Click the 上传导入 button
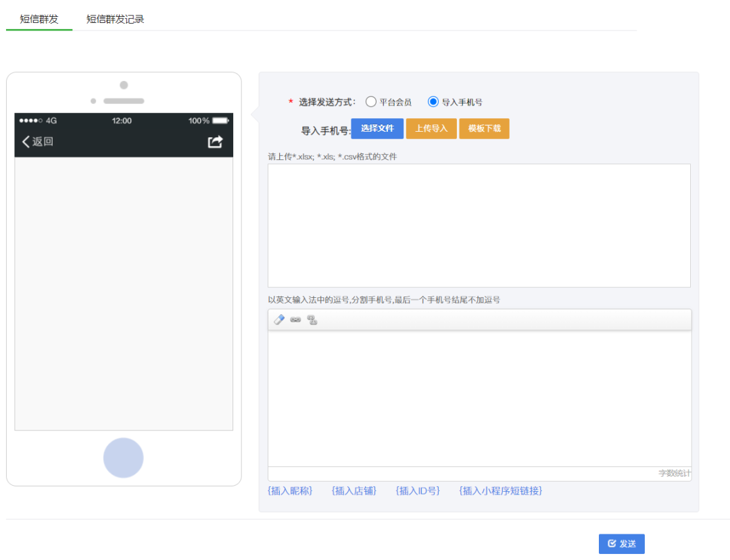The width and height of the screenshot is (730, 560). pos(431,128)
